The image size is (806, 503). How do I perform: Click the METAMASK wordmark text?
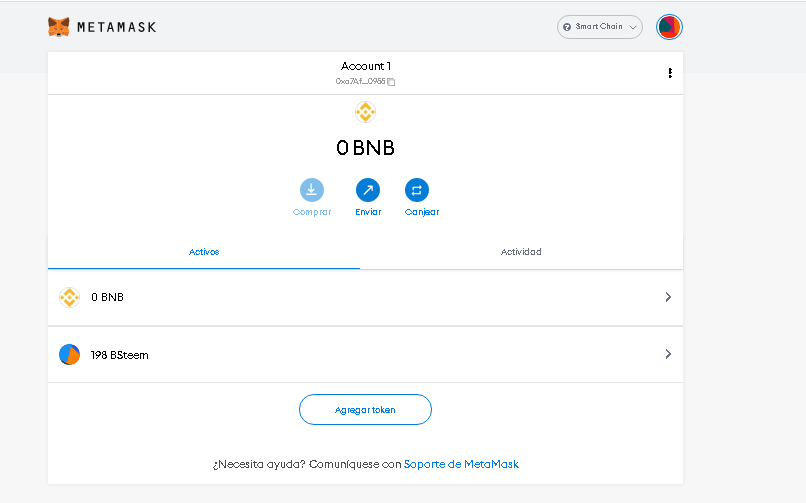click(117, 27)
